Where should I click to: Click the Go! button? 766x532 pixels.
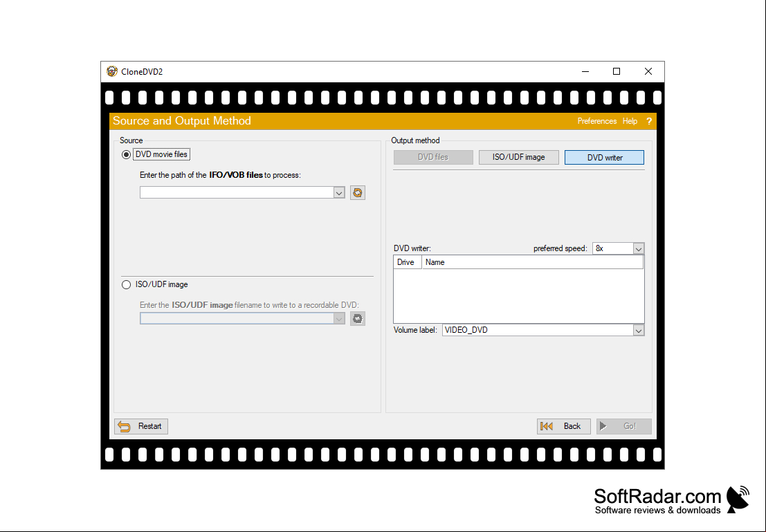[x=624, y=426]
